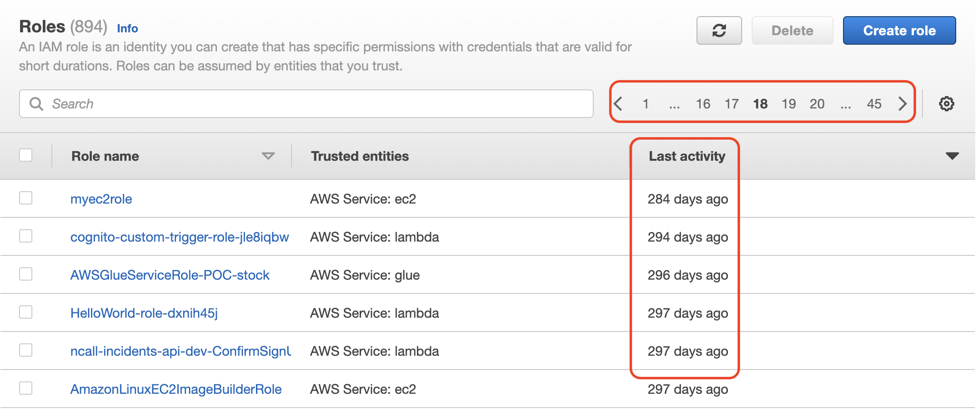Go to previous page arrow
The height and width of the screenshot is (409, 980).
click(618, 104)
